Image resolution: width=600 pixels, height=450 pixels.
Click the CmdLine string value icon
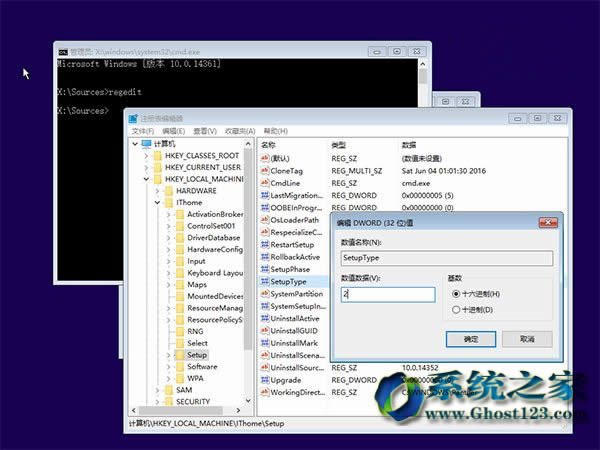point(264,183)
